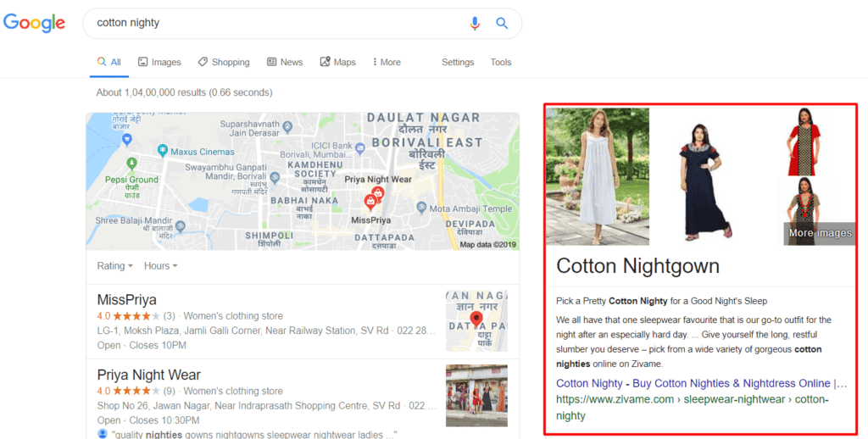Open the Zivame Cotton Nighty link
868x439 pixels.
click(x=700, y=383)
